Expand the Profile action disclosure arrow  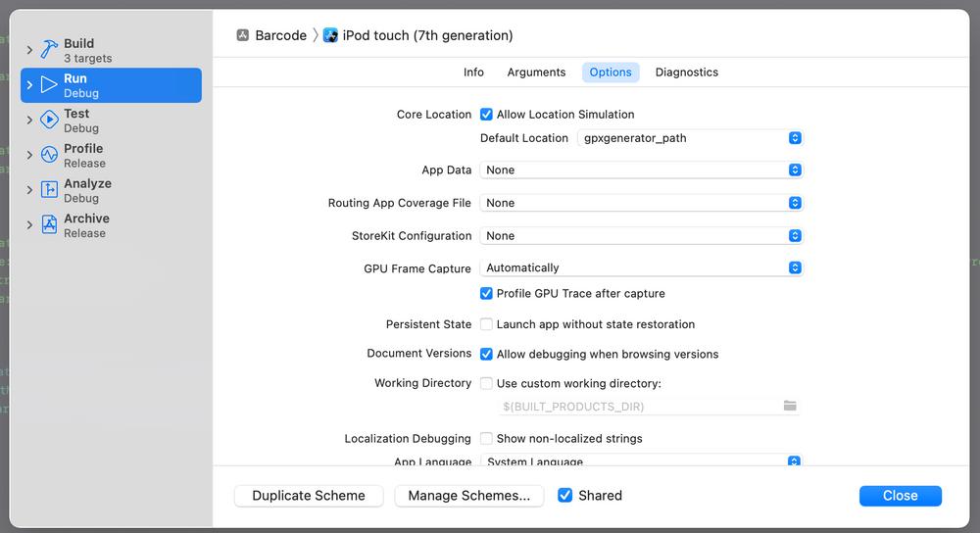click(x=29, y=155)
